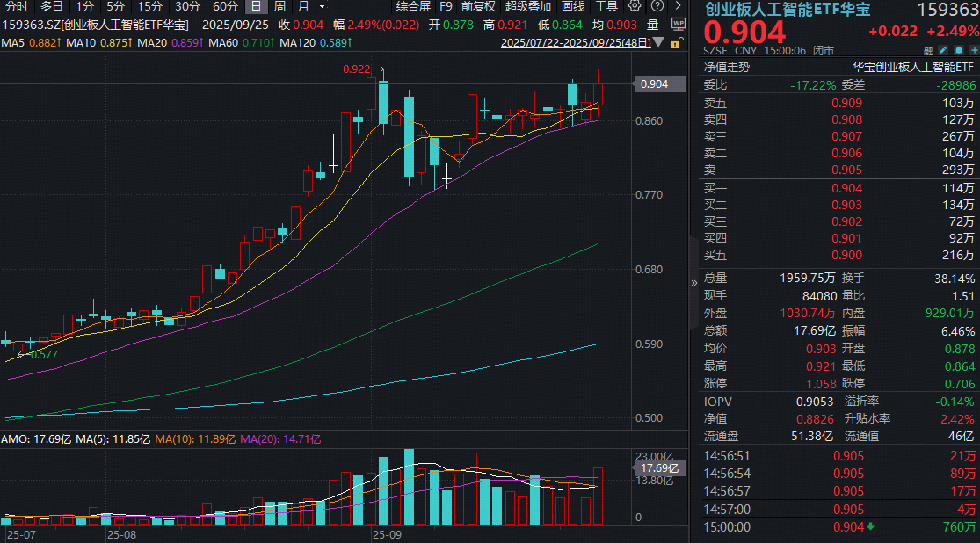Viewport: 980px width, 543px height.
Task: Click the pencil note icon
Action: (941, 51)
